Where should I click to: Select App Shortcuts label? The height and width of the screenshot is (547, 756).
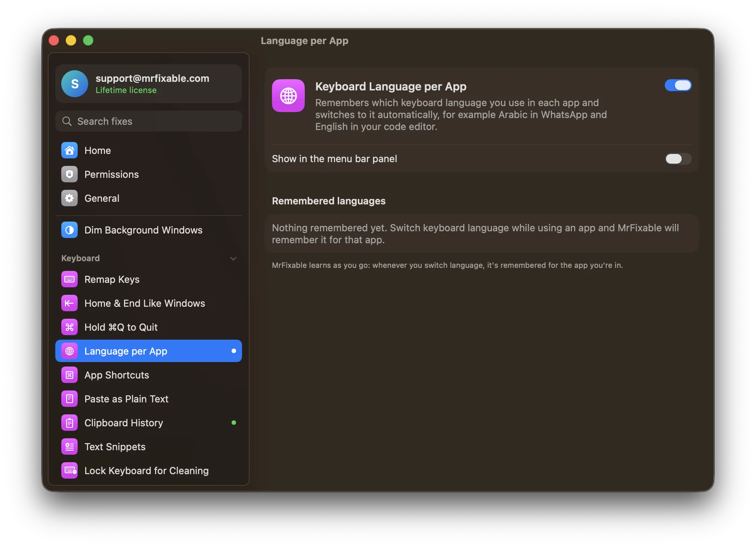[x=117, y=375]
